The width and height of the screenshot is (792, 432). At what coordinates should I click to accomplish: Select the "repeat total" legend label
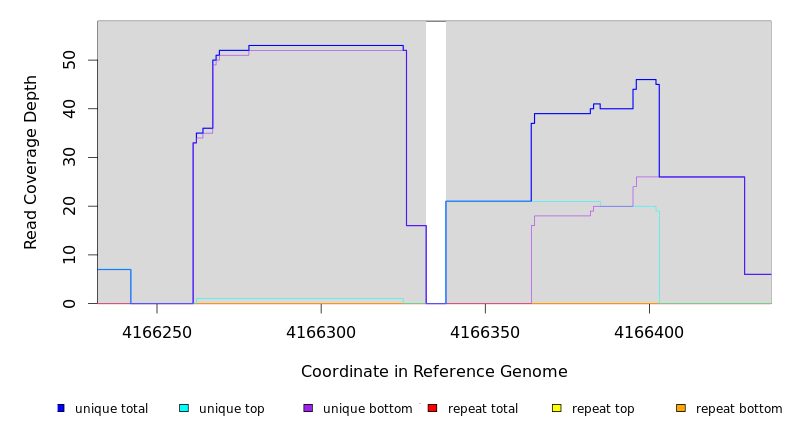point(483,409)
